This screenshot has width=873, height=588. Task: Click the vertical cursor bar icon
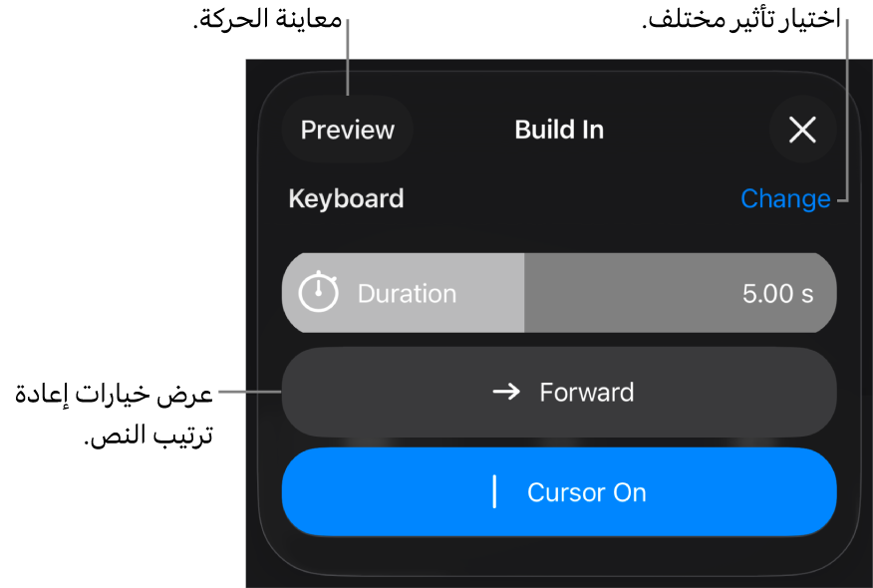[x=494, y=492]
